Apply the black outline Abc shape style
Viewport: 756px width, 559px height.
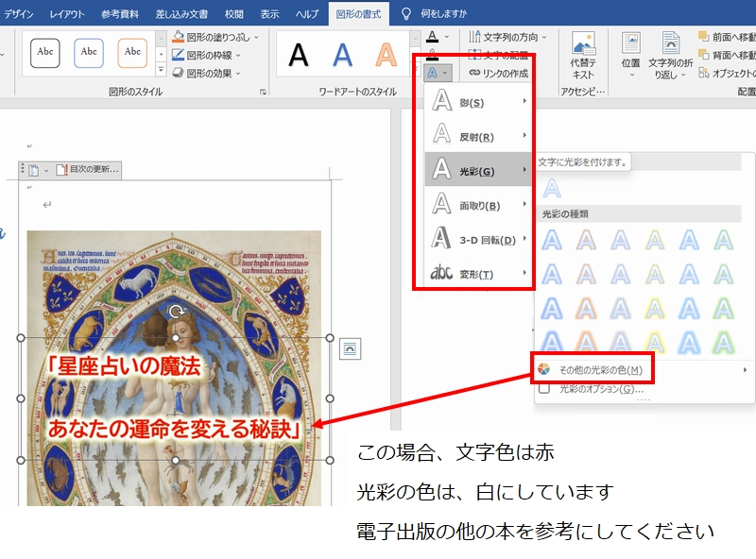tap(44, 53)
